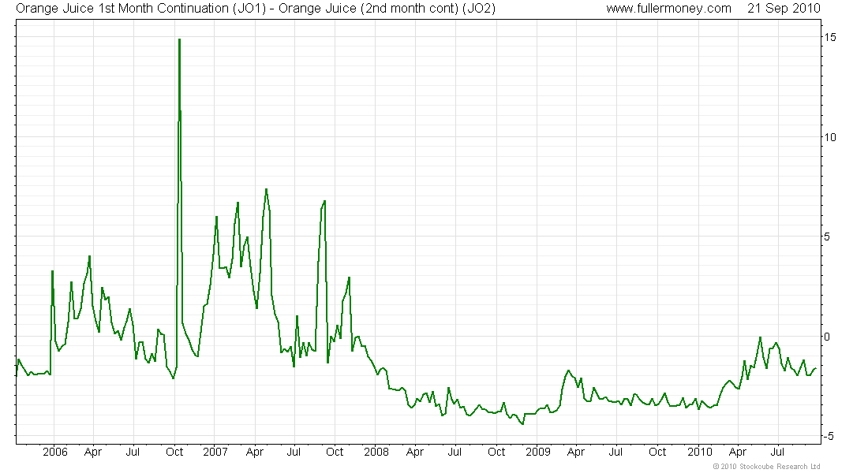Click the y-axis value 15
This screenshot has width=868, height=473.
pyautogui.click(x=830, y=37)
